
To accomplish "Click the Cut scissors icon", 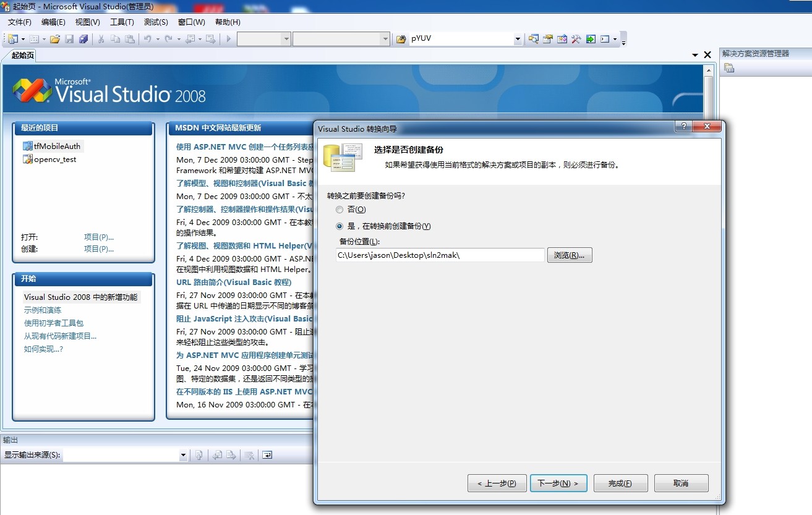I will [101, 39].
